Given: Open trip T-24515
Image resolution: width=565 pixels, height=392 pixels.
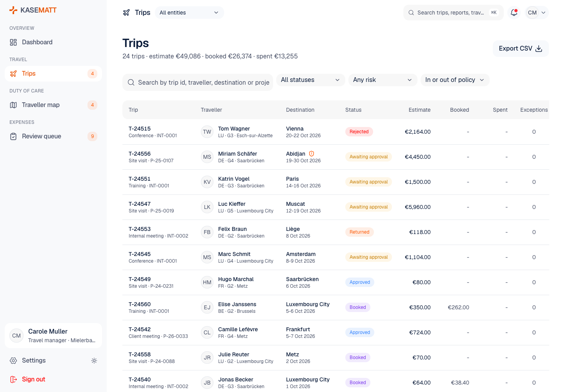Looking at the screenshot, I should pyautogui.click(x=140, y=129).
